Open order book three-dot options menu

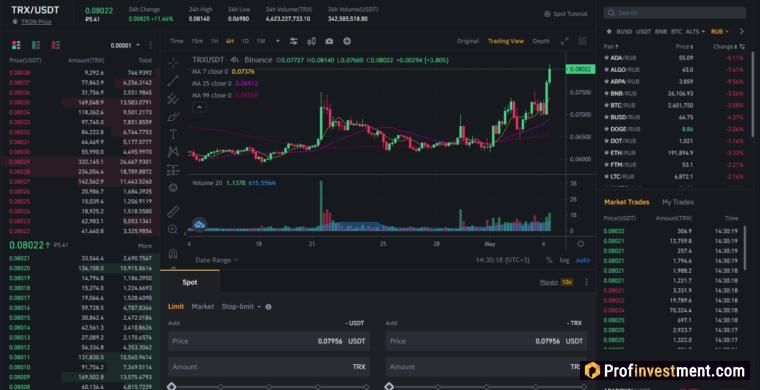pyautogui.click(x=151, y=45)
